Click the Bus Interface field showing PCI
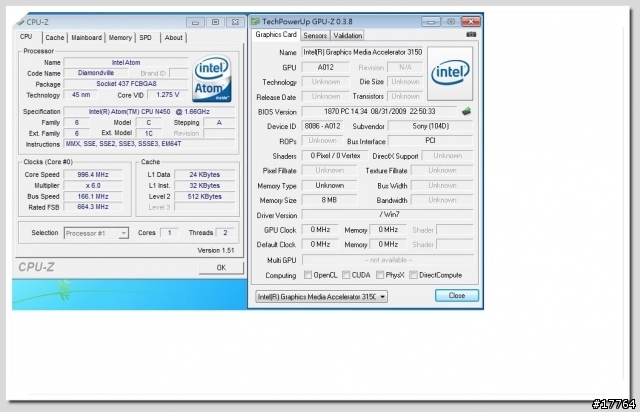The height and width of the screenshot is (412, 640). (430, 141)
